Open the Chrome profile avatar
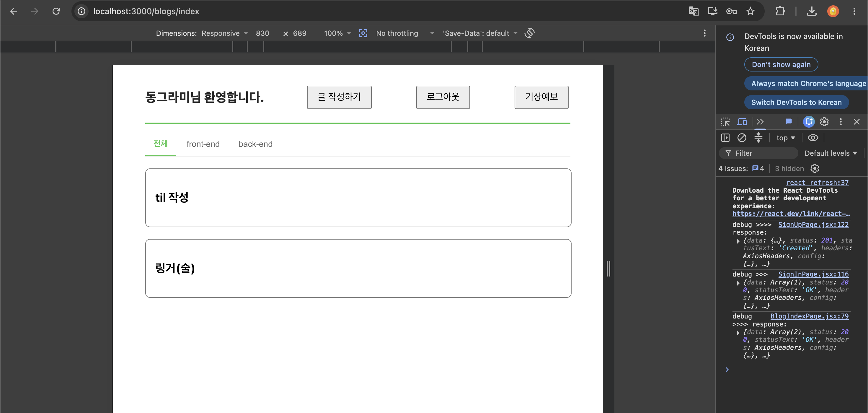The width and height of the screenshot is (868, 413). pos(833,11)
